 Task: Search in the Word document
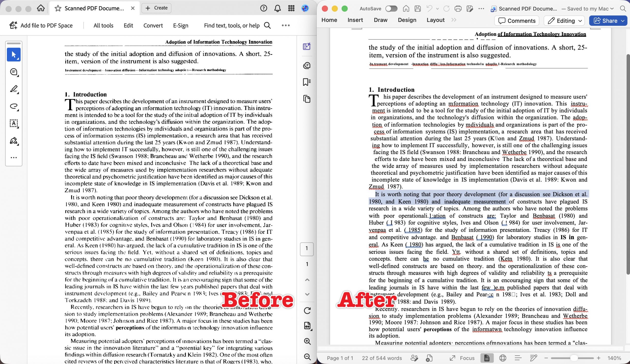[623, 9]
